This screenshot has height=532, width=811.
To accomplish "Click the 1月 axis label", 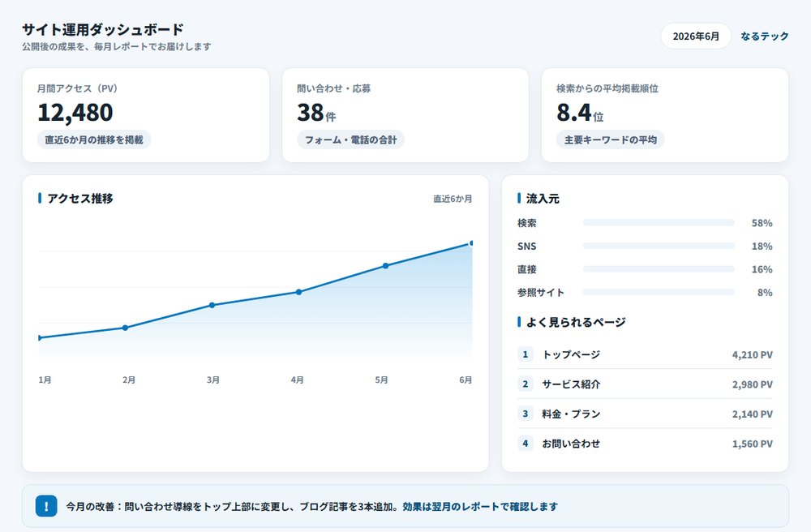I will [45, 380].
